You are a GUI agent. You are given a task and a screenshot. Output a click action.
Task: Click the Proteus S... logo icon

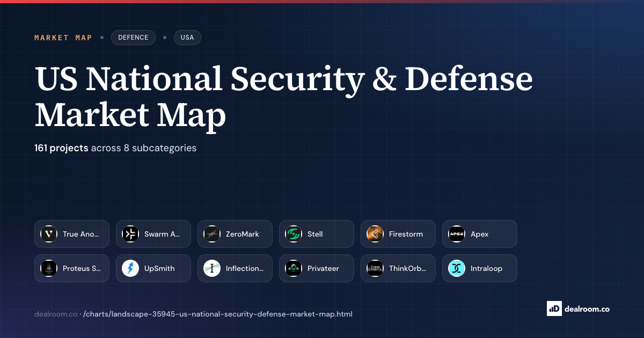(x=49, y=268)
